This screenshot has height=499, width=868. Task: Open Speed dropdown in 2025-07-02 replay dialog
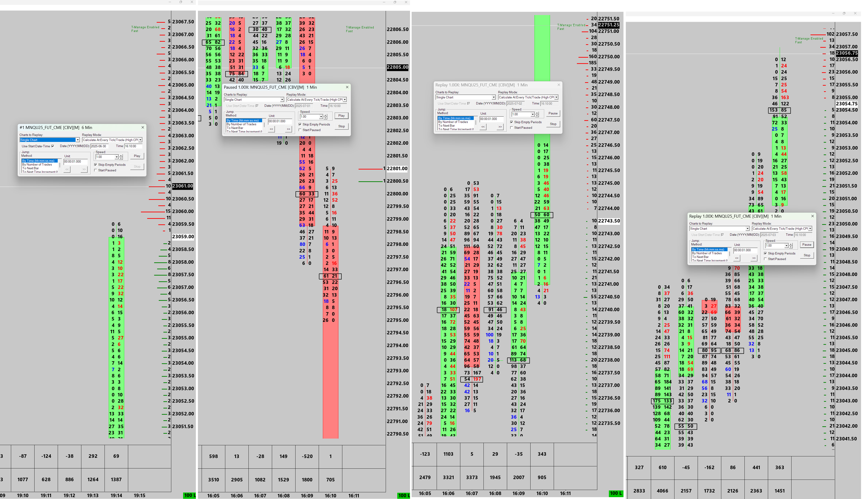pos(532,114)
